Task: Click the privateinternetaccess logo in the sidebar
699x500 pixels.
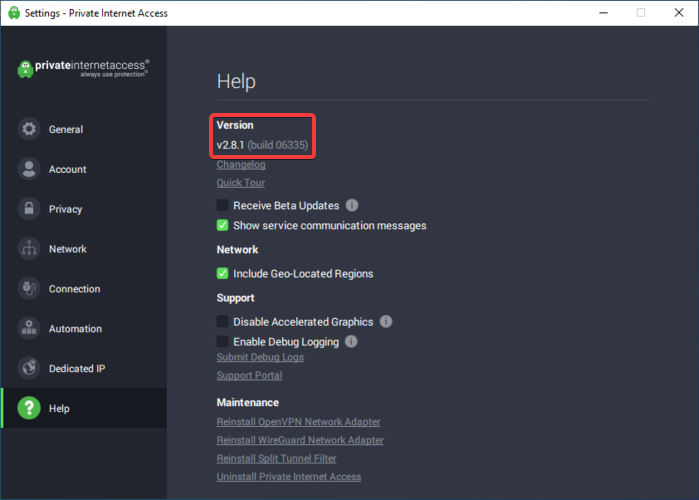Action: tap(83, 69)
